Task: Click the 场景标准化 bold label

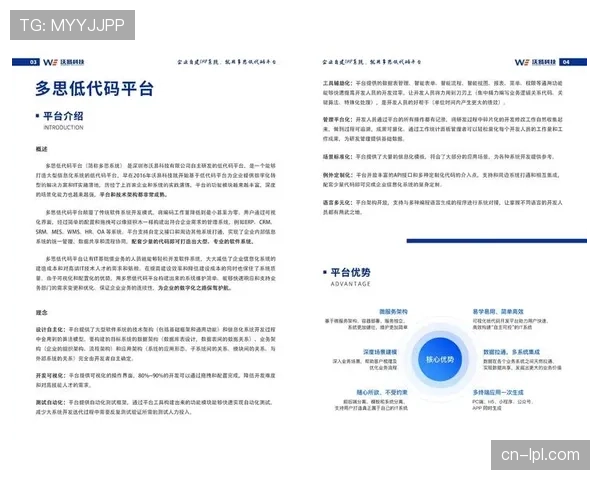Action: point(338,157)
